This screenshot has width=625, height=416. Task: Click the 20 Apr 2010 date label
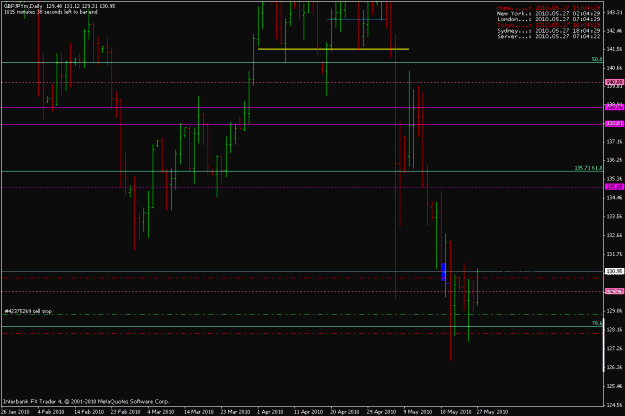pos(345,412)
